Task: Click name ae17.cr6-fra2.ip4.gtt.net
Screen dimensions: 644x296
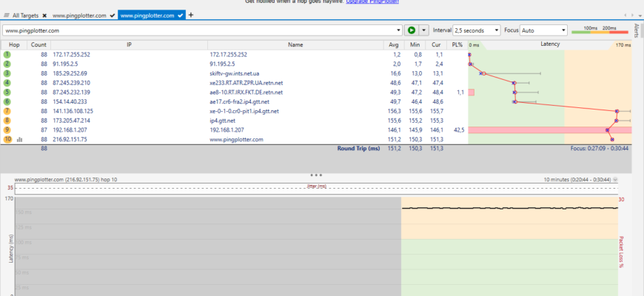Action: tap(239, 102)
